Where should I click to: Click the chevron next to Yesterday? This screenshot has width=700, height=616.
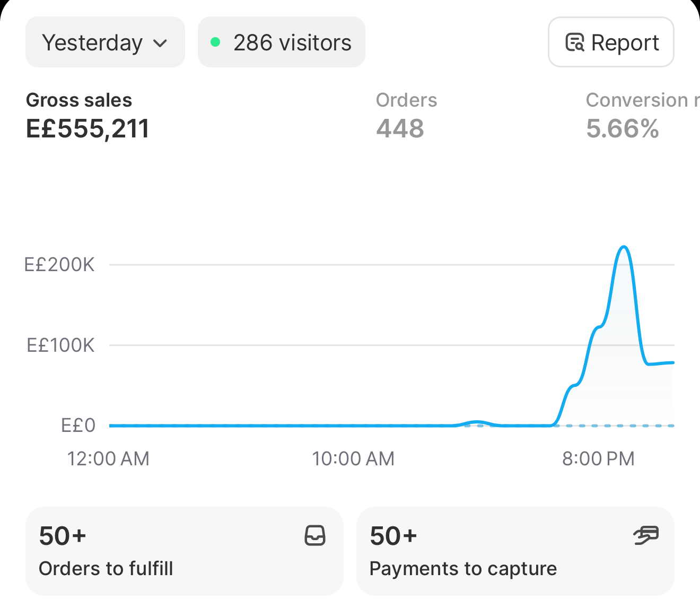[160, 44]
